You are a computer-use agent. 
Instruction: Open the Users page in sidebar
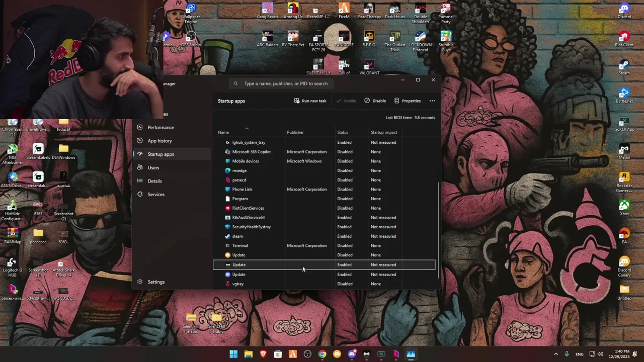153,167
